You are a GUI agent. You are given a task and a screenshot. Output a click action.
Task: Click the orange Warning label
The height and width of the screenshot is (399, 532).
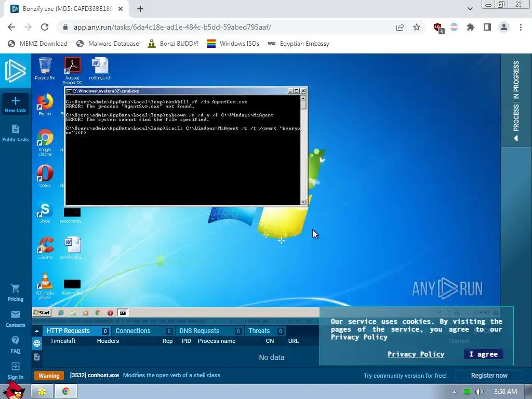tap(49, 376)
